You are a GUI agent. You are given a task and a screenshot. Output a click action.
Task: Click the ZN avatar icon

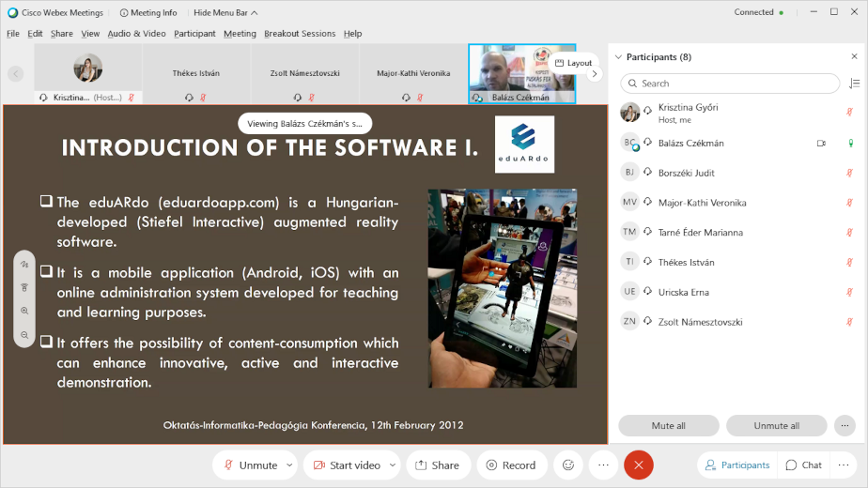[x=630, y=322]
